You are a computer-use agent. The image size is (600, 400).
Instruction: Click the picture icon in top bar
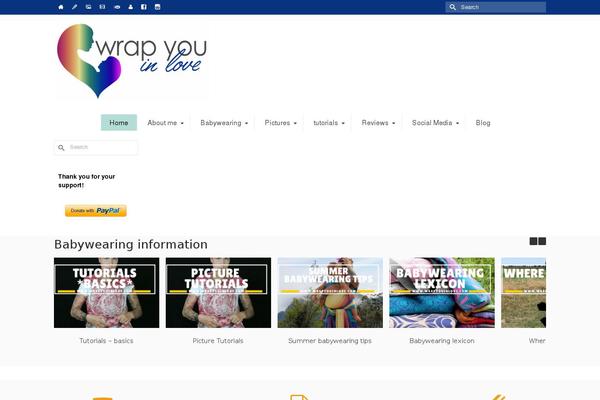click(x=88, y=7)
